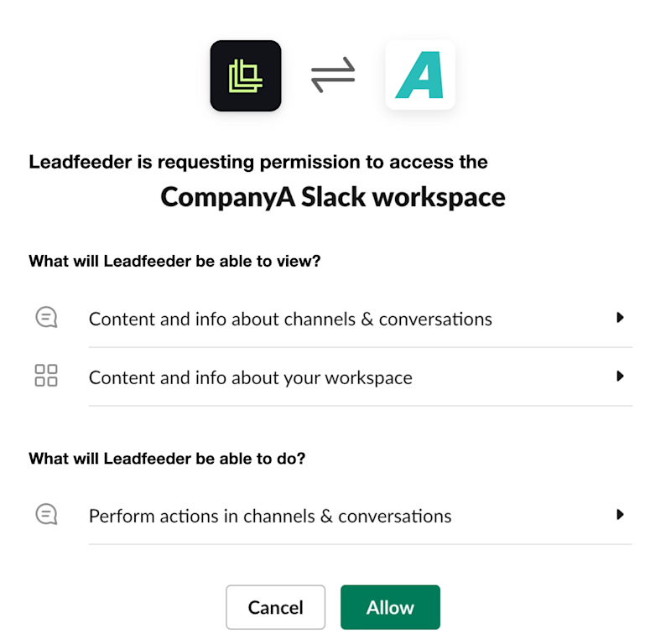Expand the arrow for 'Content and info about your workspace'
This screenshot has width=671, height=644.
coord(620,377)
